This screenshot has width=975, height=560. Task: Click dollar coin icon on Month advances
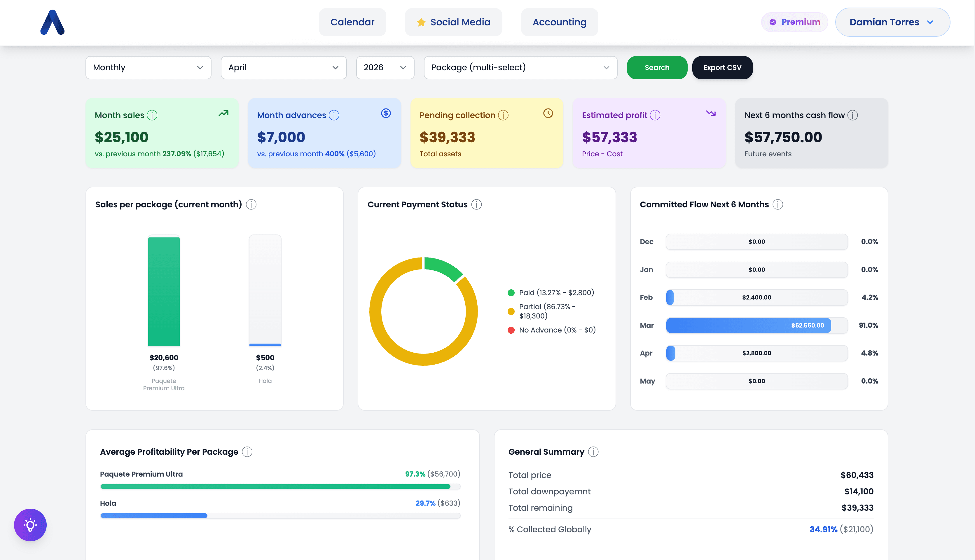(386, 113)
